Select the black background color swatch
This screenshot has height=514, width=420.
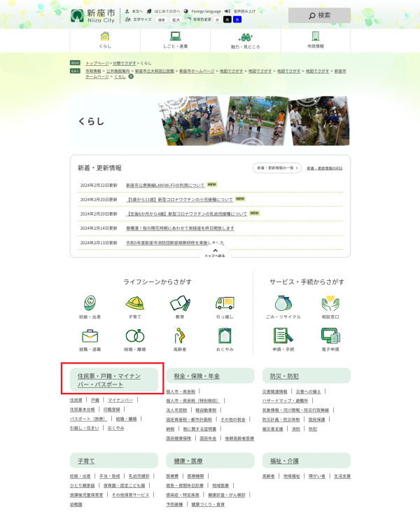227,20
